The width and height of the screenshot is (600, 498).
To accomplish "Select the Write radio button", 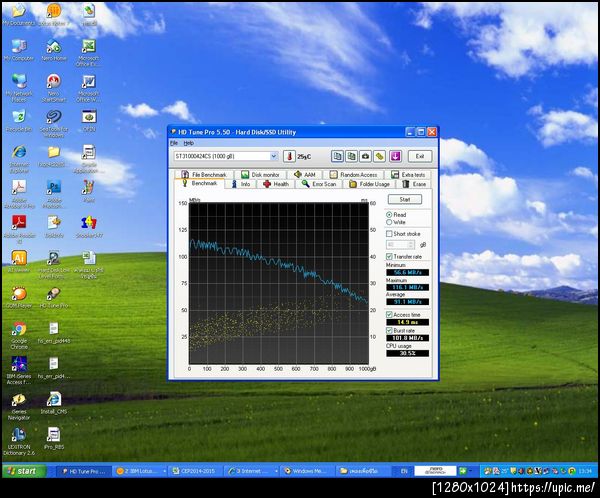I will click(x=389, y=222).
